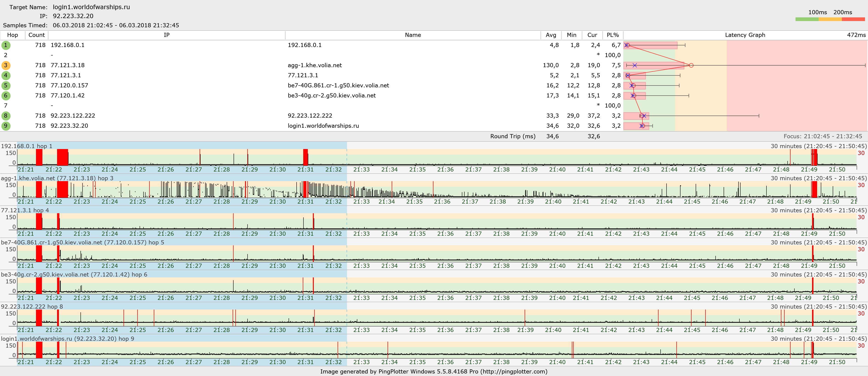
Task: Click the hop 6 timeline graph title
Action: pos(74,275)
